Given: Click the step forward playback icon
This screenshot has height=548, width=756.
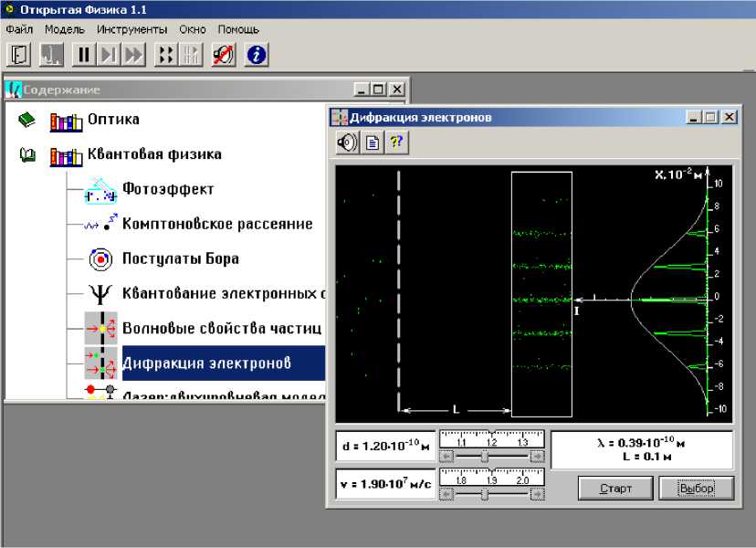Looking at the screenshot, I should pos(109,55).
